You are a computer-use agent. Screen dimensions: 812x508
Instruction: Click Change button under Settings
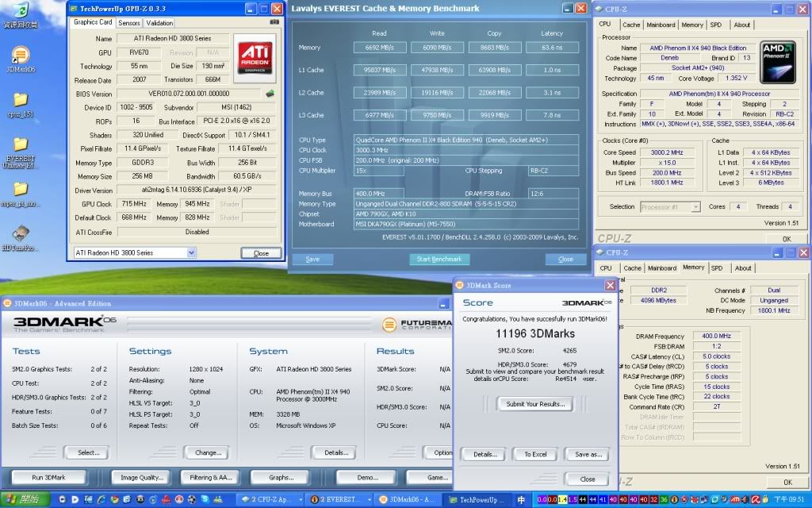[209, 452]
